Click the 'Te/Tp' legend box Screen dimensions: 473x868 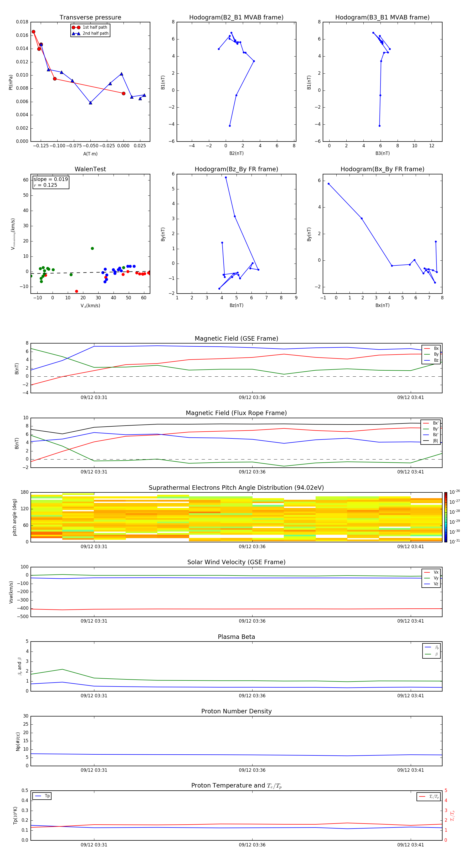pyautogui.click(x=428, y=796)
